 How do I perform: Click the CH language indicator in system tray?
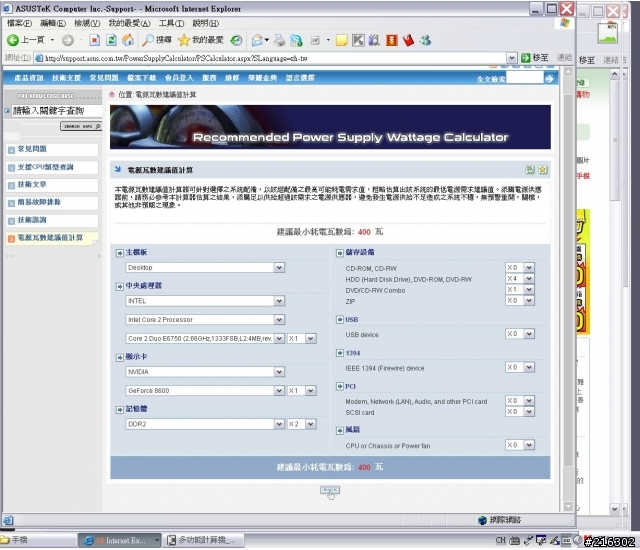[501, 541]
